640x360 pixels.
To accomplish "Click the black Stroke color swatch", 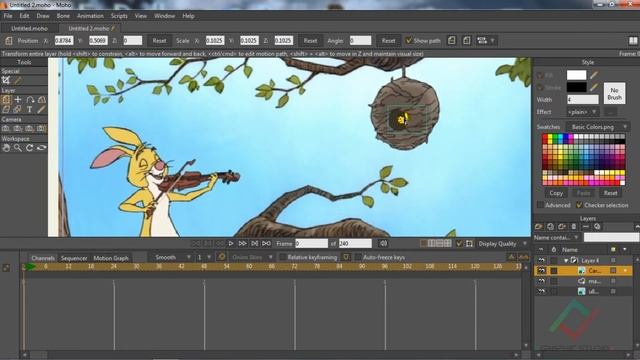I will [x=576, y=87].
